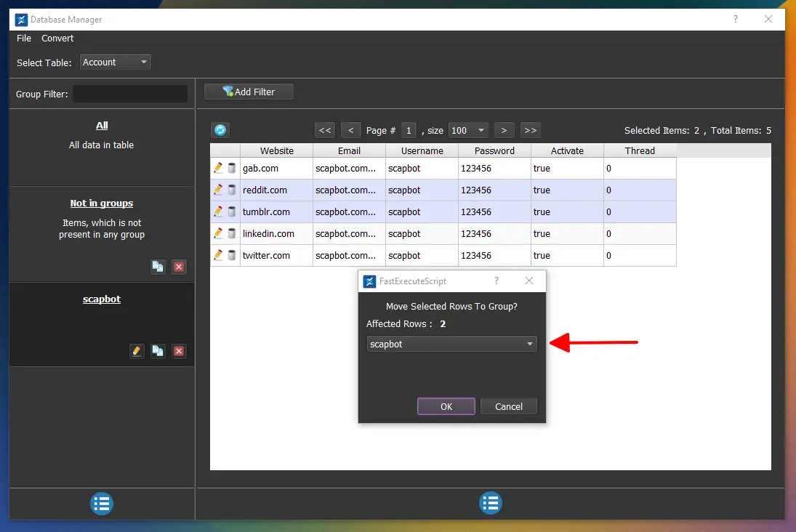Confirm with the OK button
Screen dimensions: 796x532
pos(446,406)
